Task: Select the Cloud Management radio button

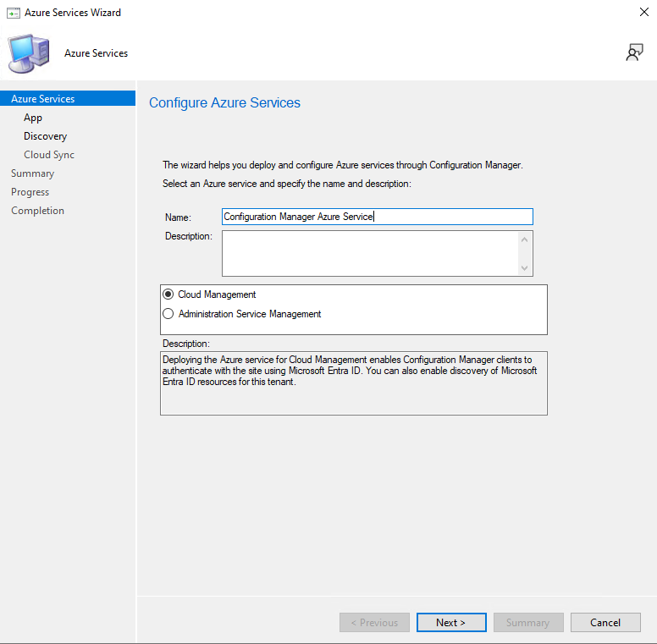Action: [x=168, y=294]
